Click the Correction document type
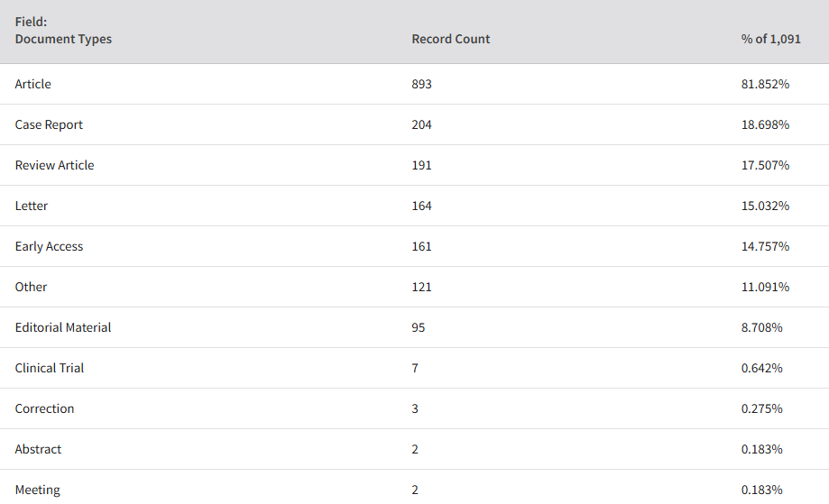829x504 pixels. (x=44, y=409)
